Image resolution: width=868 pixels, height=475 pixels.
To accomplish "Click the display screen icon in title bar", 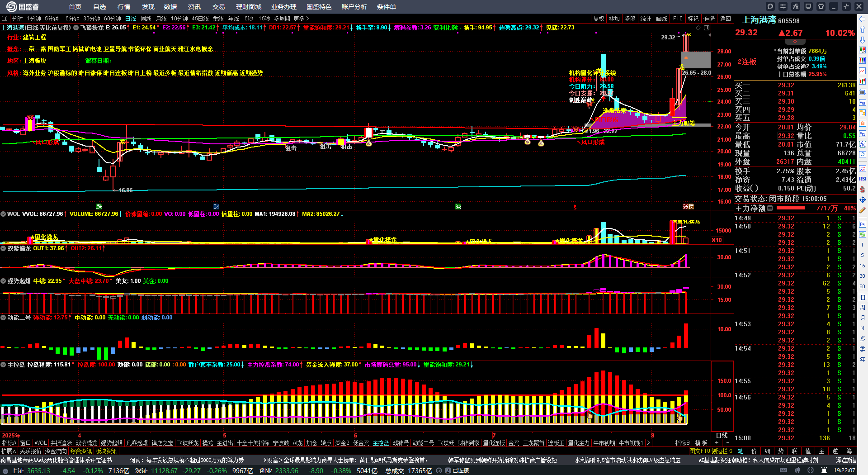I will pyautogui.click(x=808, y=6).
